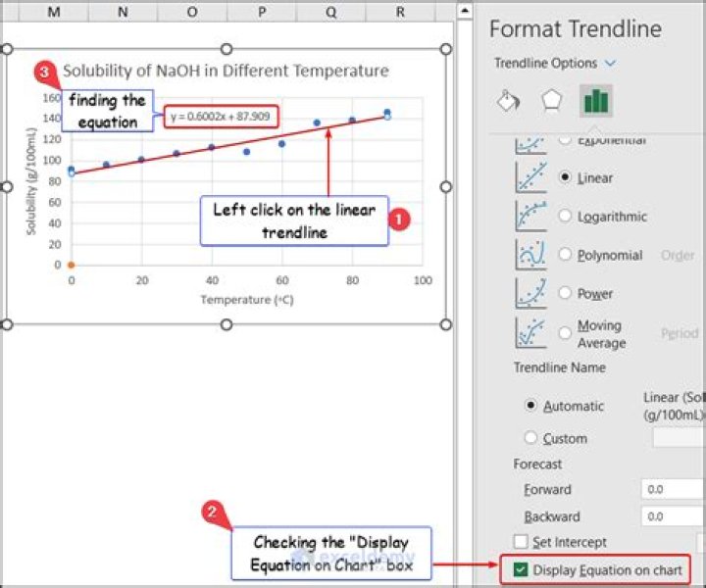This screenshot has width=706, height=588.
Task: Select the chart title text
Action: 226,71
